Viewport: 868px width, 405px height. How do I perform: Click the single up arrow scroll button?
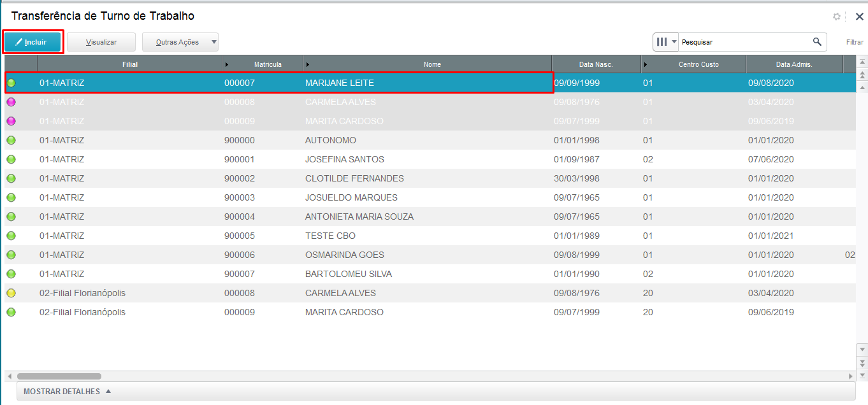862,87
